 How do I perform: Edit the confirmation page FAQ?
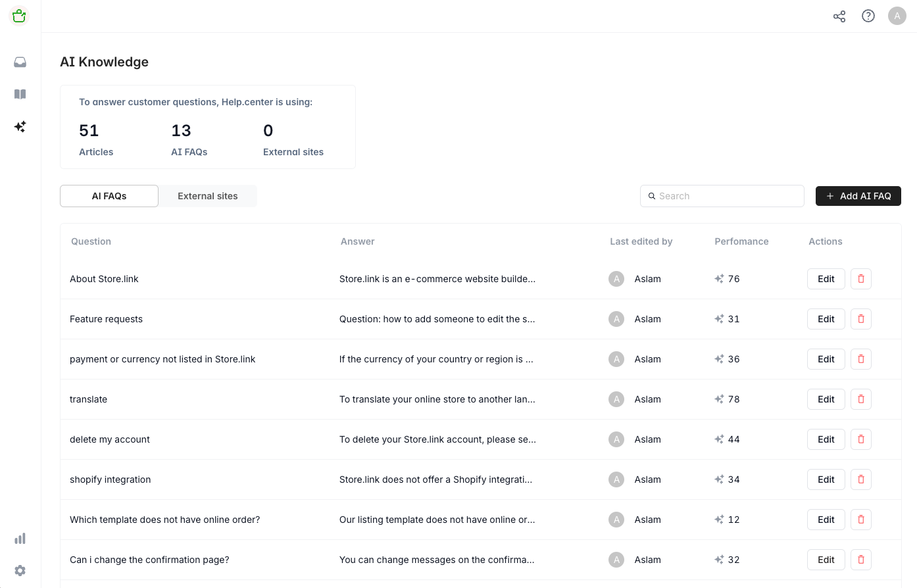(826, 560)
